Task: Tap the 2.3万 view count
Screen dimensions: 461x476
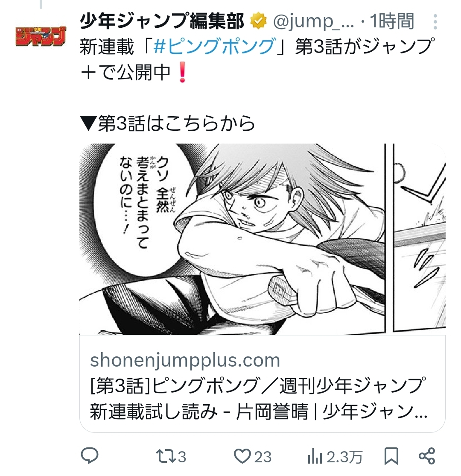Action: coord(344,457)
